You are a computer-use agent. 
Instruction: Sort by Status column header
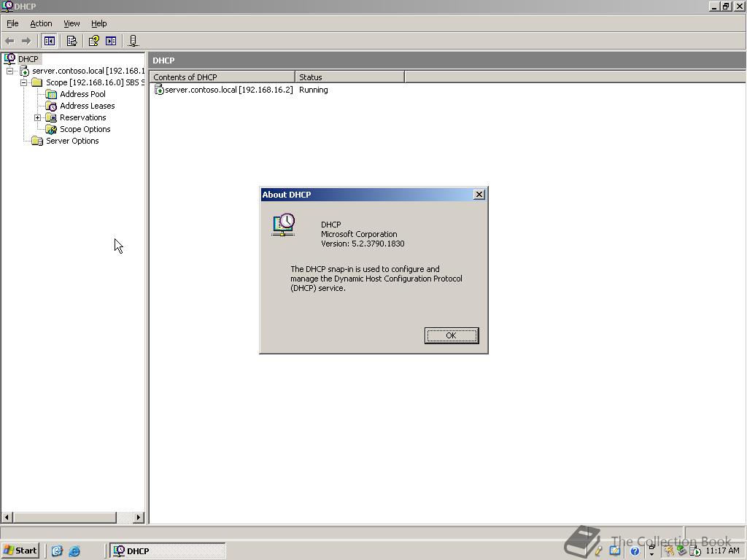tap(349, 77)
